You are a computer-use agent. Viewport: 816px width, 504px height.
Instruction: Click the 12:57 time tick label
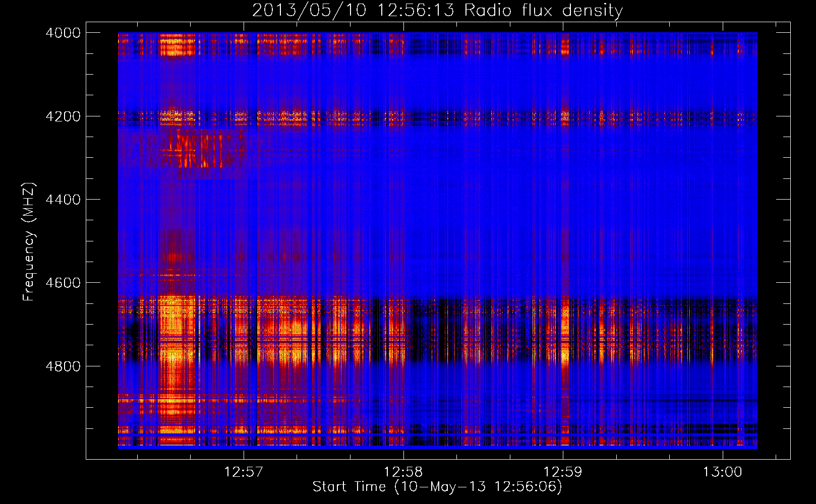[244, 472]
